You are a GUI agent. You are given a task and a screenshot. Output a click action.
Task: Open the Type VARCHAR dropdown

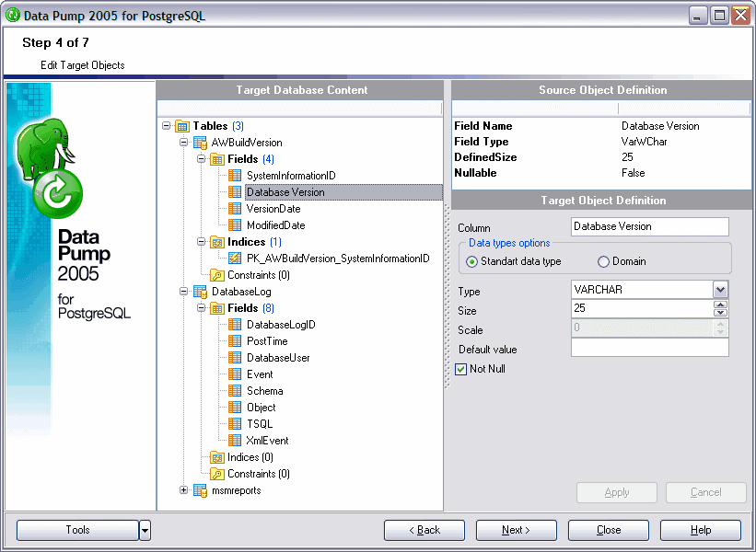tap(720, 290)
